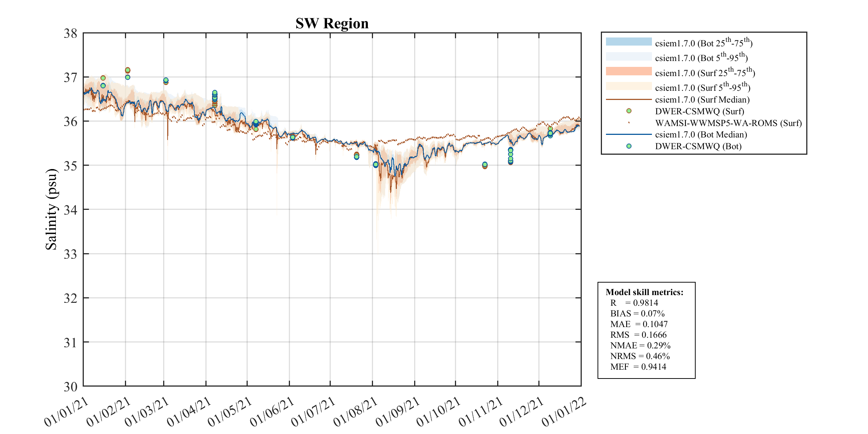Click the Surf Median brown legend line
The height and width of the screenshot is (434, 868).
click(628, 99)
